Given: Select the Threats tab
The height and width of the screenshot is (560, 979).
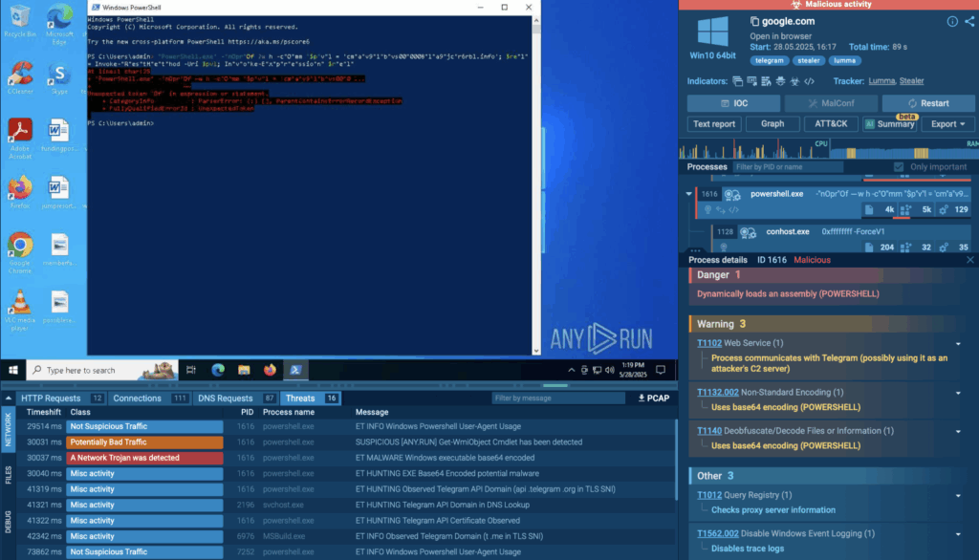Looking at the screenshot, I should (311, 398).
